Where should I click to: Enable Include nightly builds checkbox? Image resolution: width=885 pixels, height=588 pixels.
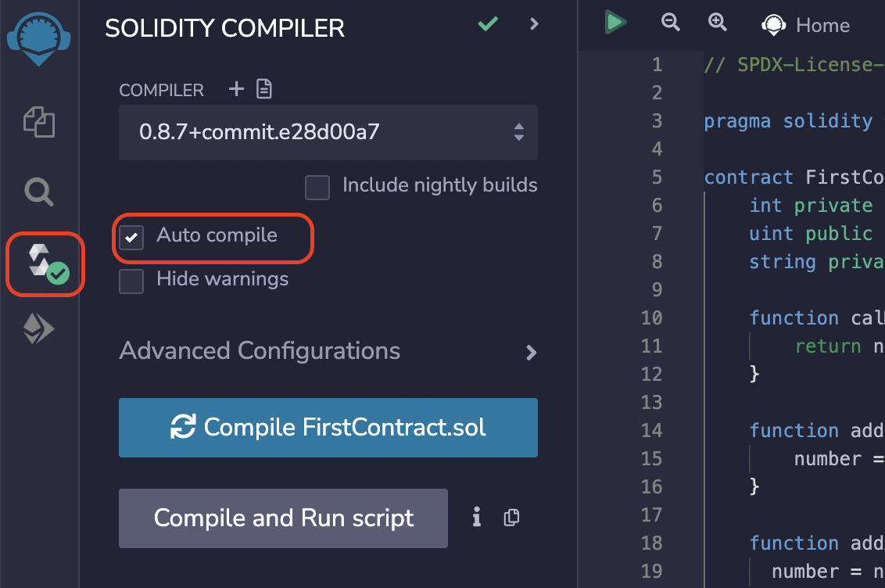pos(317,188)
